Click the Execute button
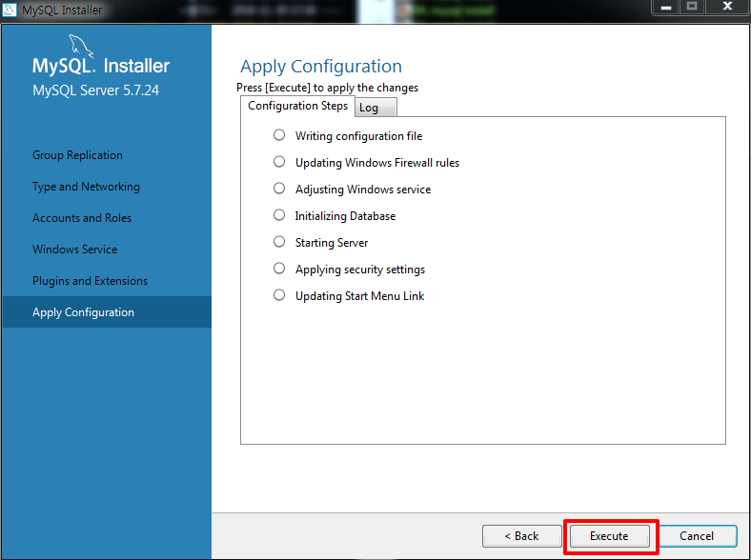751x560 pixels. [x=609, y=536]
